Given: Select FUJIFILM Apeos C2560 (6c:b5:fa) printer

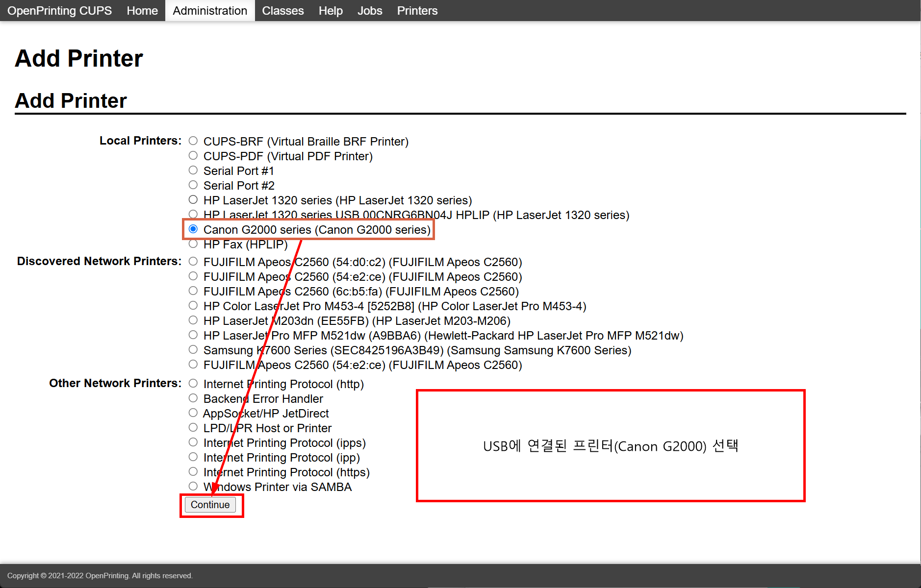Looking at the screenshot, I should coord(193,291).
